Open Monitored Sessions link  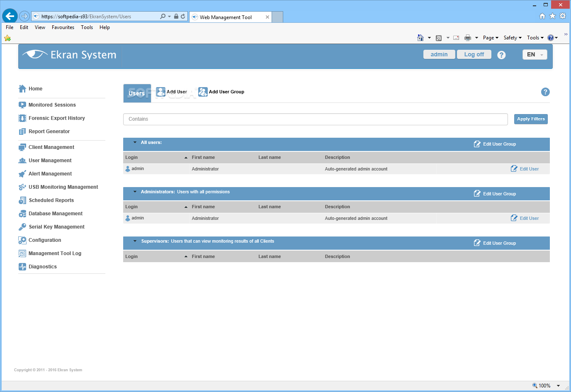coord(52,105)
